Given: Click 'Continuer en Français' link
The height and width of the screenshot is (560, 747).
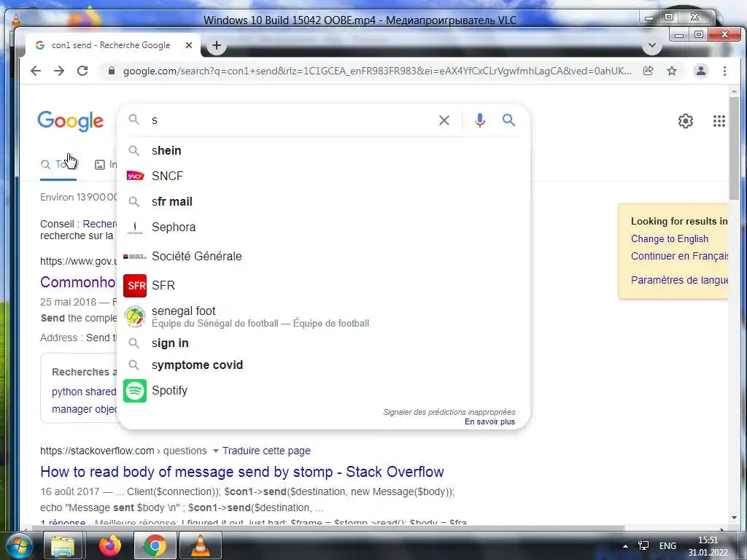Looking at the screenshot, I should 680,256.
